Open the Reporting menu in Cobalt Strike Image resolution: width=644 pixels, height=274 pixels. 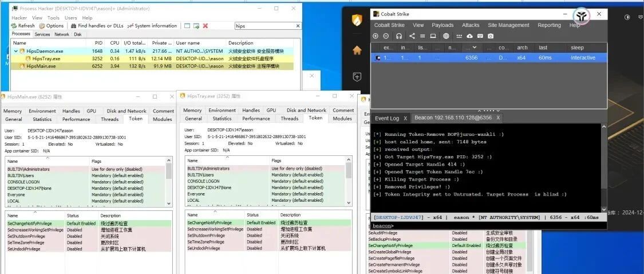(549, 25)
